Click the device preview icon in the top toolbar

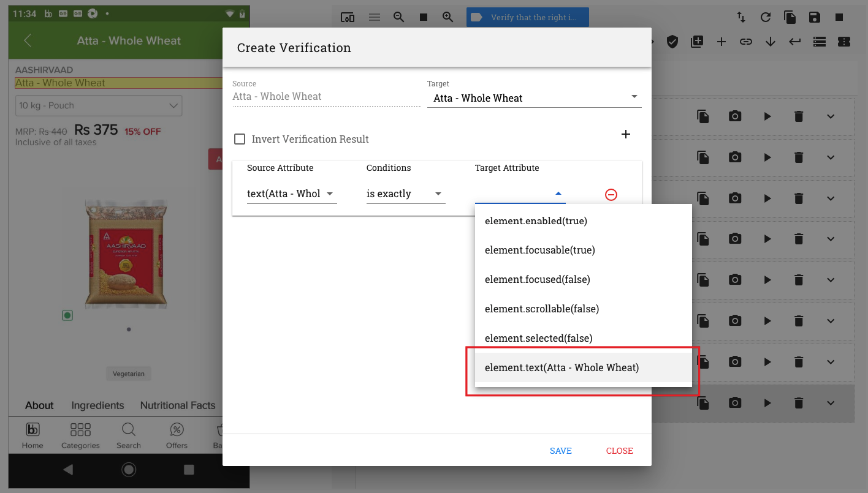(x=348, y=17)
